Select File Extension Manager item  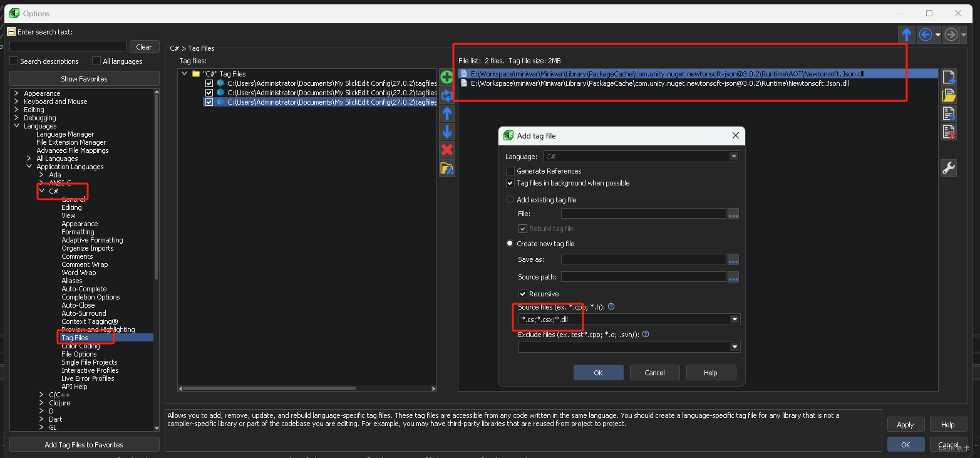(x=71, y=142)
